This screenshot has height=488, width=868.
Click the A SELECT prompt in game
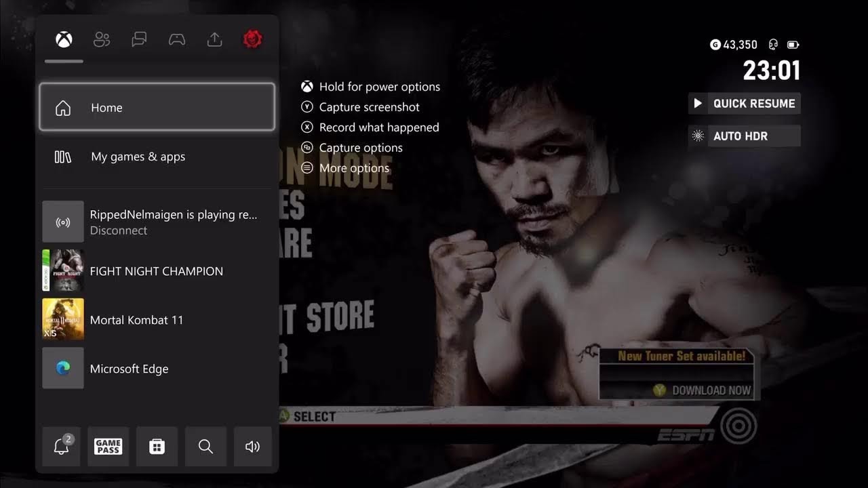(307, 416)
